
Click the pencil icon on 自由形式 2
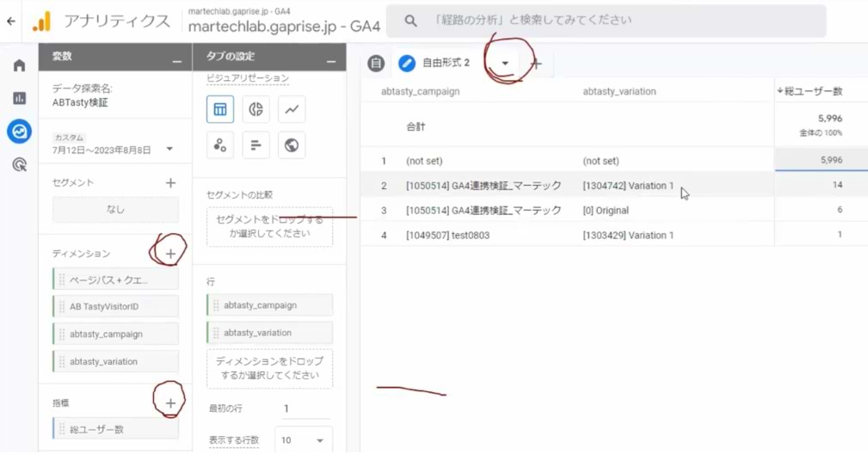tap(407, 63)
